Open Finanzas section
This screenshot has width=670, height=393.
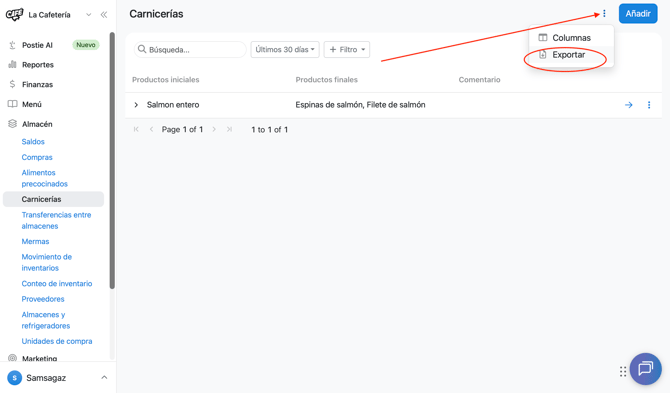tap(37, 84)
